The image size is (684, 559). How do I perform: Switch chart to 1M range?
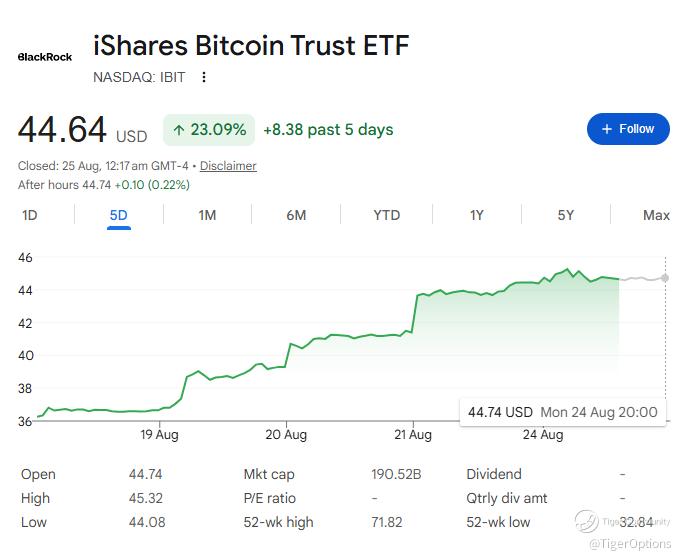207,215
